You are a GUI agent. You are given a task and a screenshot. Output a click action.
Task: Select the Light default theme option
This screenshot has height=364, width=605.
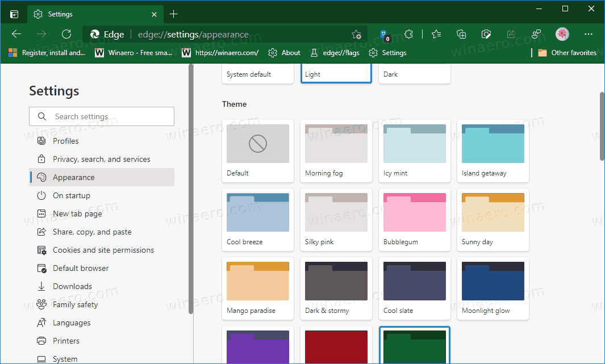336,74
